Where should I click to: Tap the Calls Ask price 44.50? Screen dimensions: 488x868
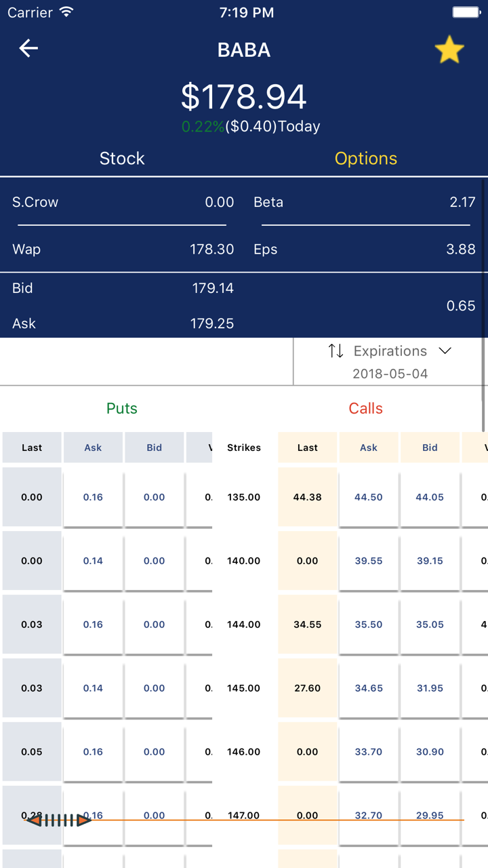(369, 497)
